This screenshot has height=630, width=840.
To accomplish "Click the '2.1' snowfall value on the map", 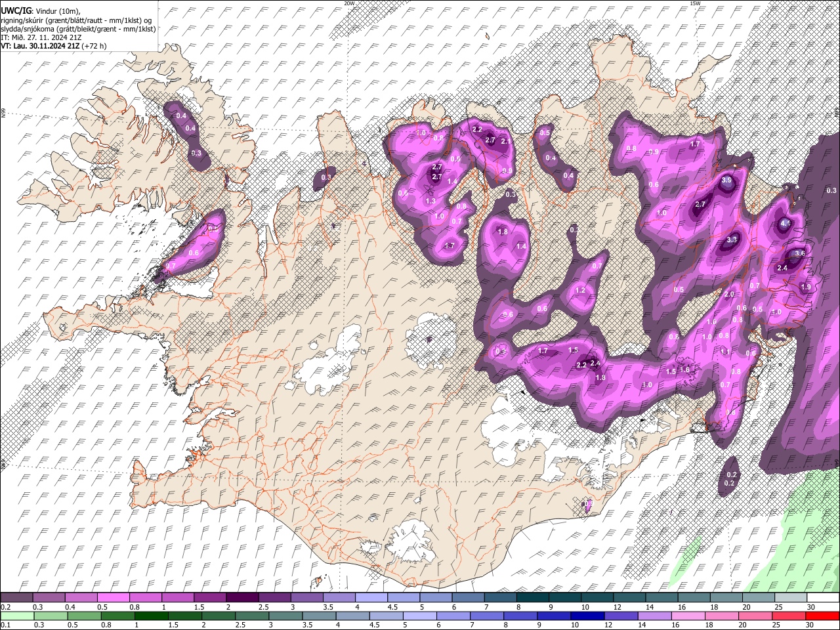I will click(x=506, y=141).
